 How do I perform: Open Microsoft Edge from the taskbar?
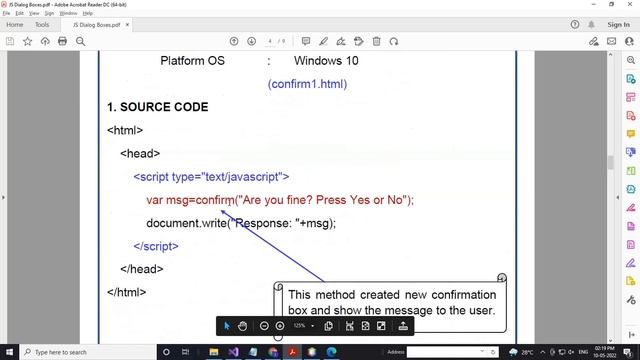(331, 352)
